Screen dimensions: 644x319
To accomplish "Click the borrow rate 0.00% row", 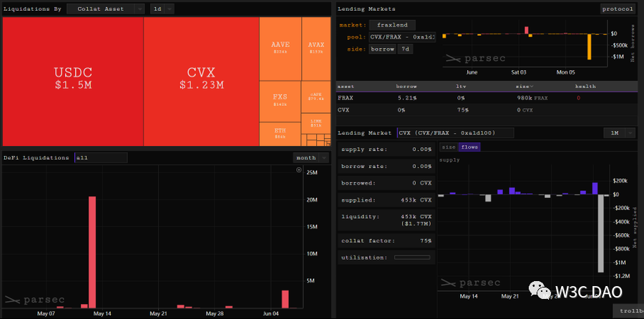I will (386, 166).
